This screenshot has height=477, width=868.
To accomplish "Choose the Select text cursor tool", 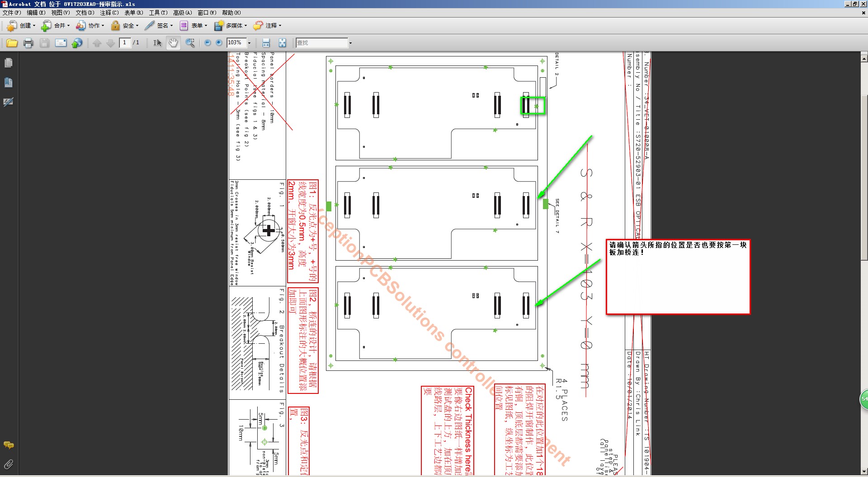I will (157, 43).
